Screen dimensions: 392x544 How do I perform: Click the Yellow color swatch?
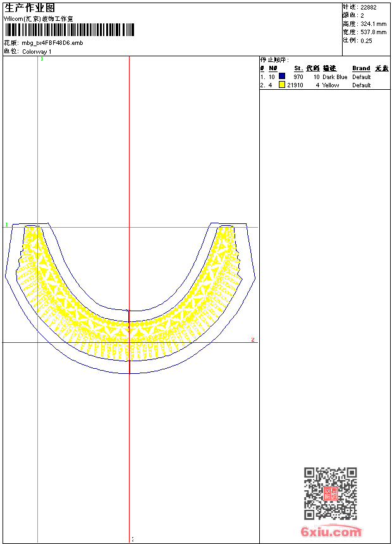point(282,85)
